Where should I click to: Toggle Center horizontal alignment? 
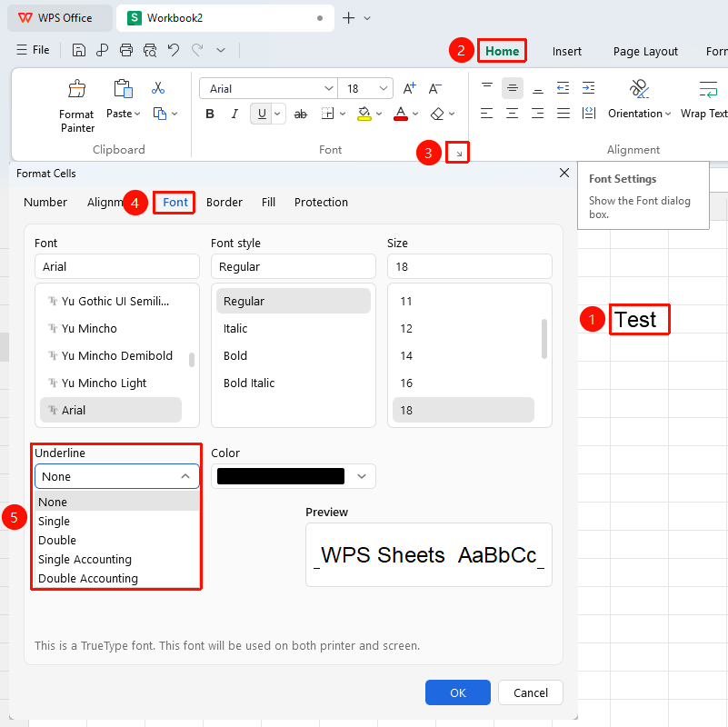(x=512, y=114)
